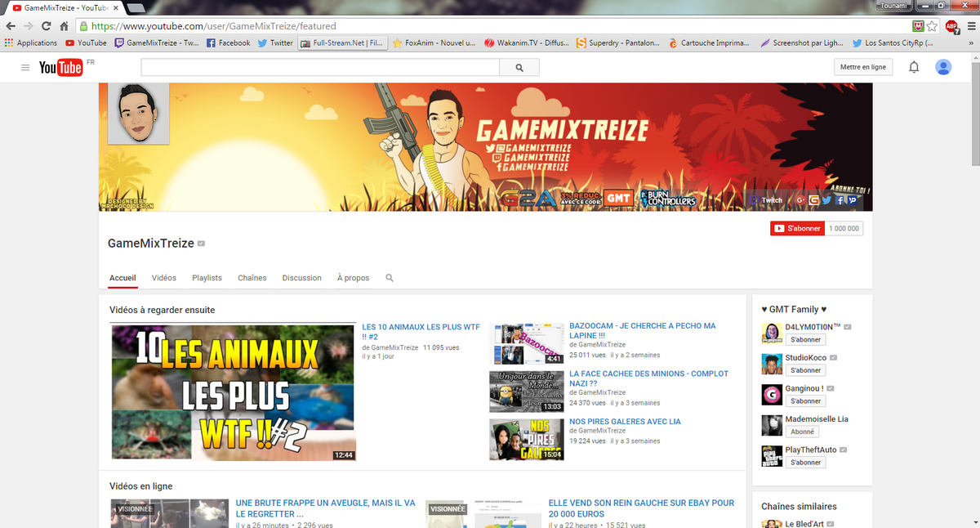Screen dimensions: 980x528
Task: Subscribe to Ganginou ! channel
Action: click(x=806, y=400)
